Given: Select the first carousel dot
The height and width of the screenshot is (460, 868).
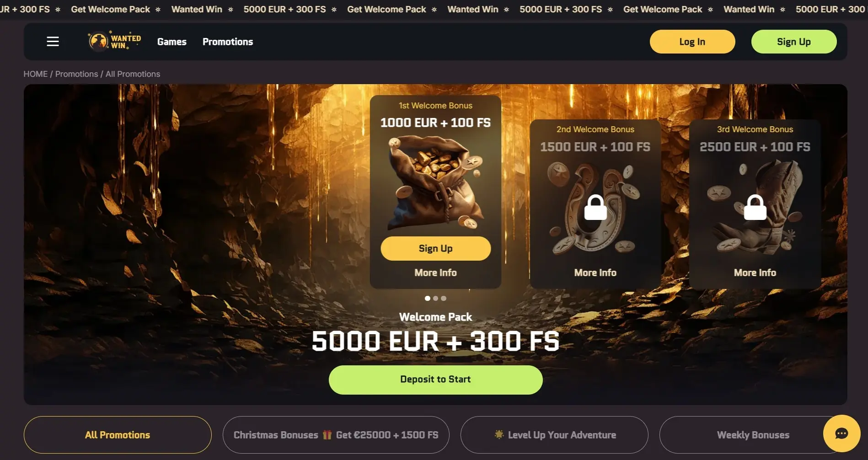Looking at the screenshot, I should [428, 298].
